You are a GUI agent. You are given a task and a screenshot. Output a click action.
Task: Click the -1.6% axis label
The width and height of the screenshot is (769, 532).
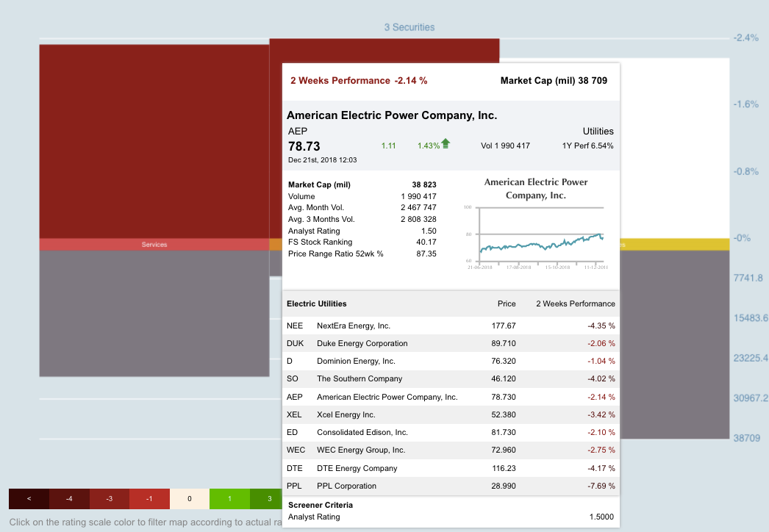[746, 104]
